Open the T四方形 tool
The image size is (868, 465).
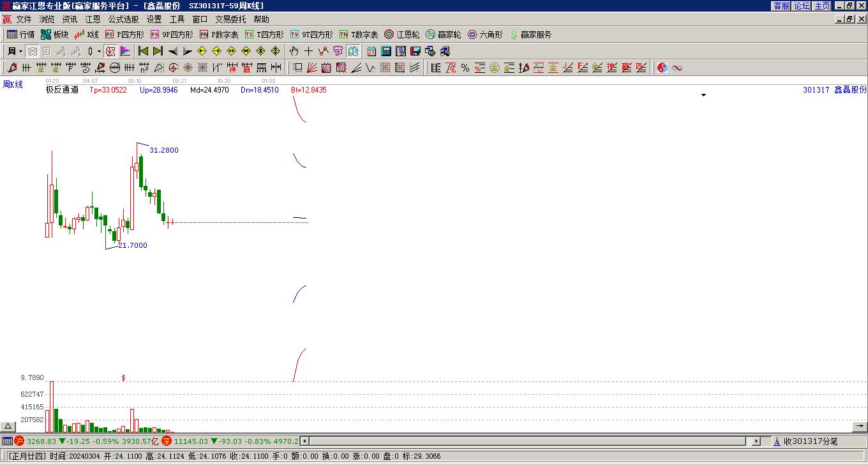pos(264,34)
